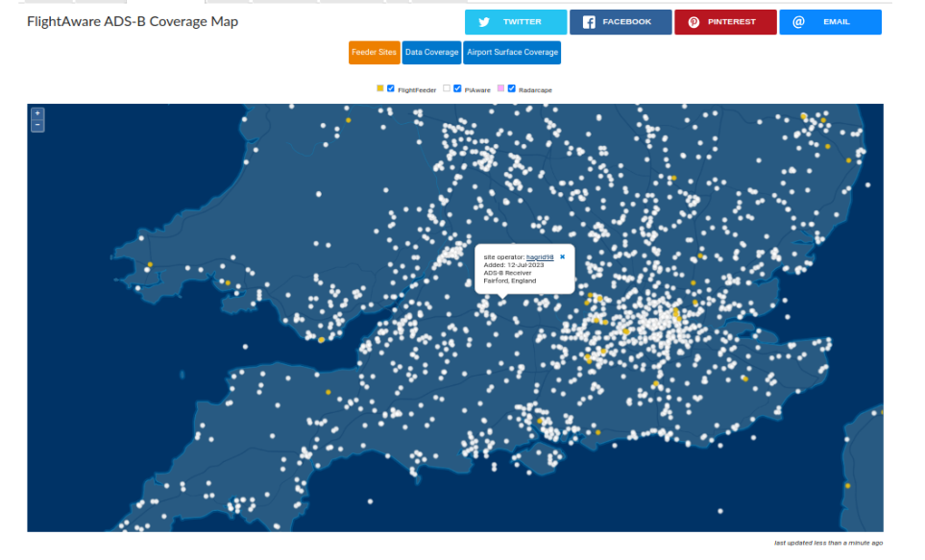Switch to the Data Coverage view
Screen dimensions: 925x560
coord(432,53)
